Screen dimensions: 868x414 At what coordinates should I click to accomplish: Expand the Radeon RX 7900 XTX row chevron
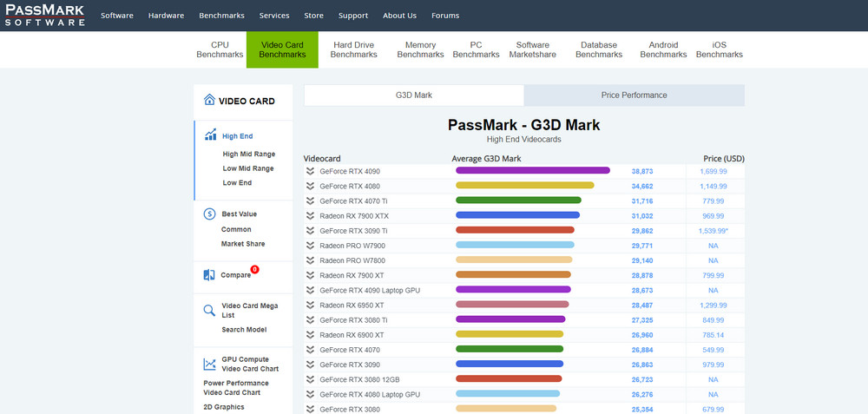(310, 216)
